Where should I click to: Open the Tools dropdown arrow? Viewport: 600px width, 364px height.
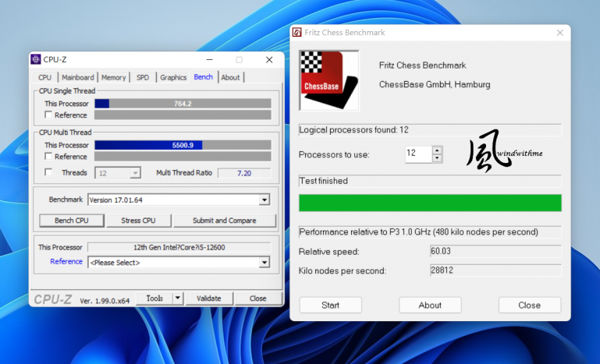click(x=178, y=299)
